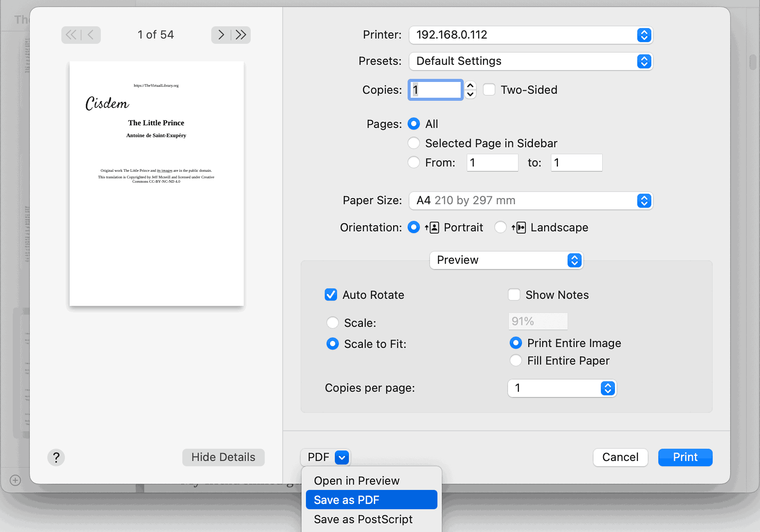Open the Copies per page dropdown
This screenshot has width=760, height=532.
click(562, 388)
